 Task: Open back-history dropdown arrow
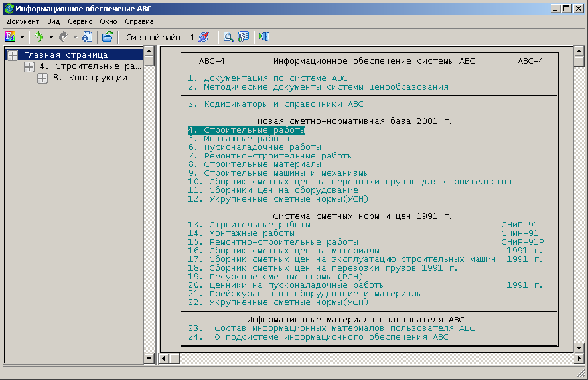[51, 37]
